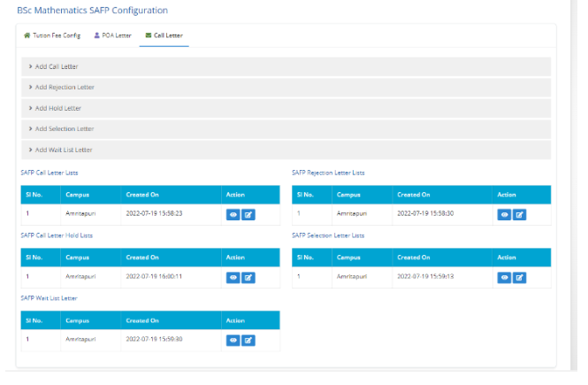
Task: Edit the SAFP Call Letter entry
Action: pos(248,214)
